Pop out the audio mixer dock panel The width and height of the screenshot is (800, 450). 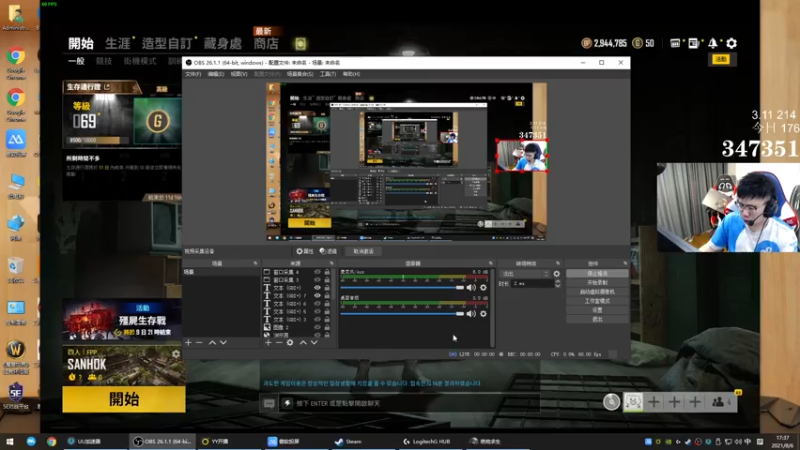pos(491,263)
